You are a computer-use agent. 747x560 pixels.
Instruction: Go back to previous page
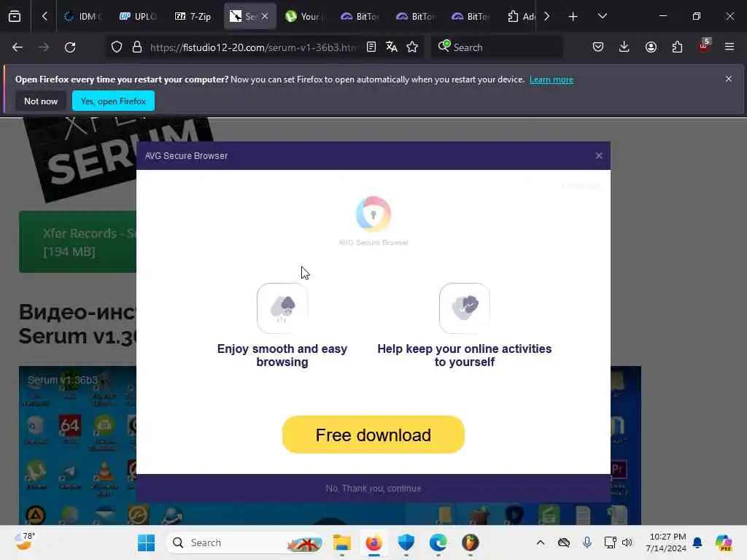pos(18,47)
